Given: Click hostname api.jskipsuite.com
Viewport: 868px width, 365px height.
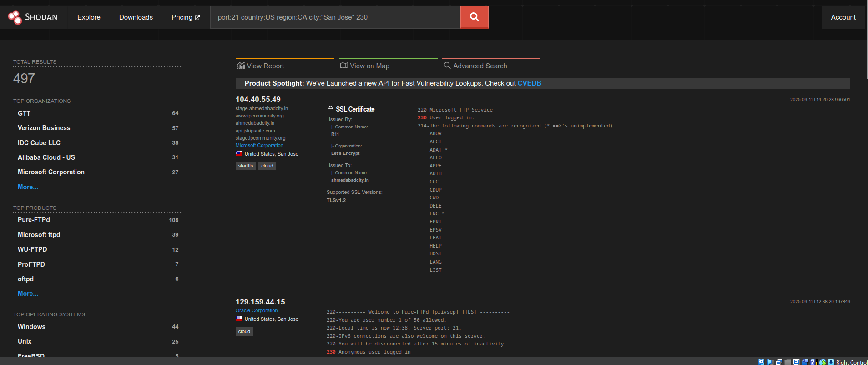Looking at the screenshot, I should tap(255, 131).
